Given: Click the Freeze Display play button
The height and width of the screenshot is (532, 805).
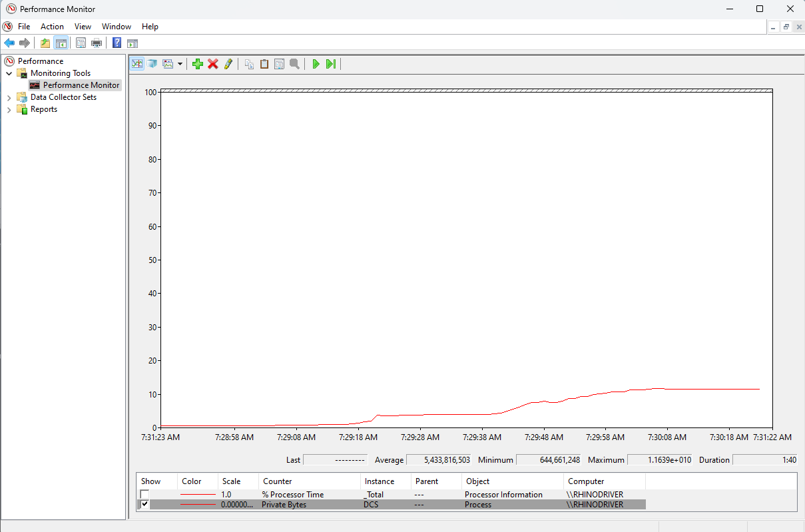Looking at the screenshot, I should 316,64.
